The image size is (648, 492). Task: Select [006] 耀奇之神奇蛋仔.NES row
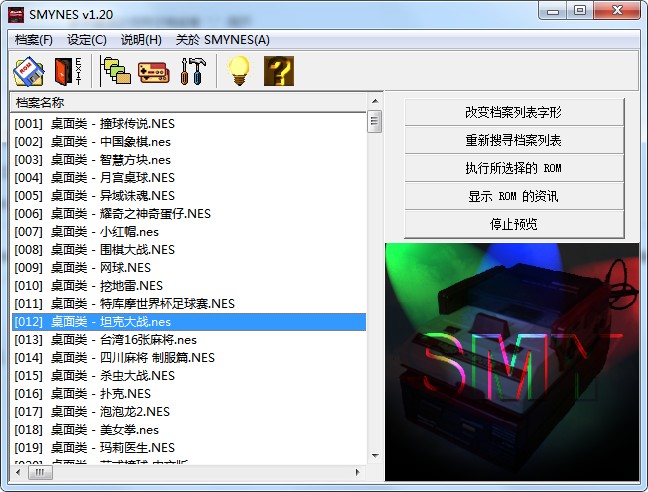pos(189,214)
